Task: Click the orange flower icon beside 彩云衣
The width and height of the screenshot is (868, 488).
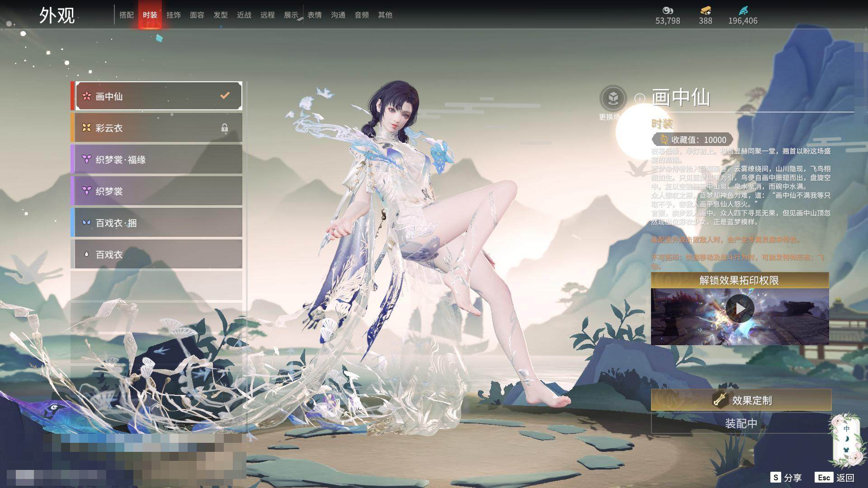Action: pos(86,128)
